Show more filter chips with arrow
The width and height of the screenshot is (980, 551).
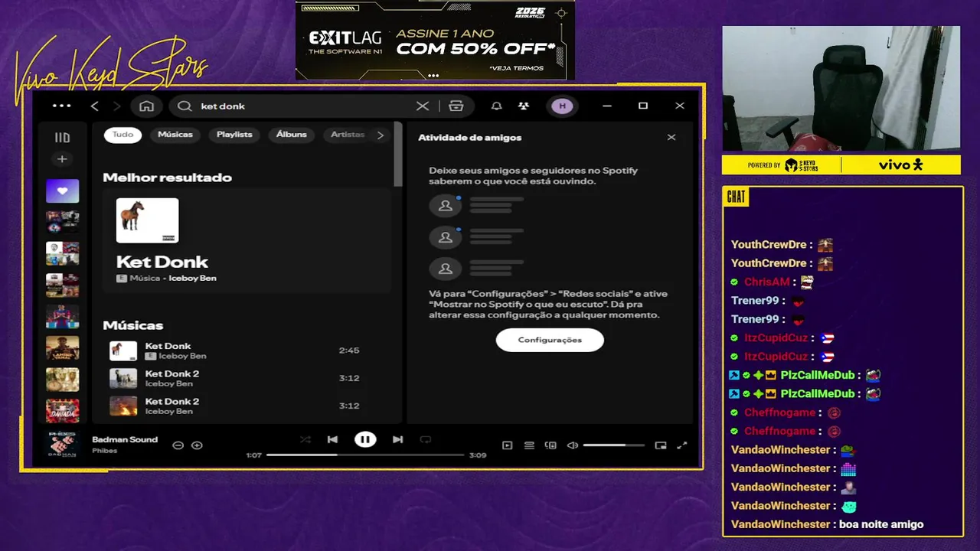(381, 135)
